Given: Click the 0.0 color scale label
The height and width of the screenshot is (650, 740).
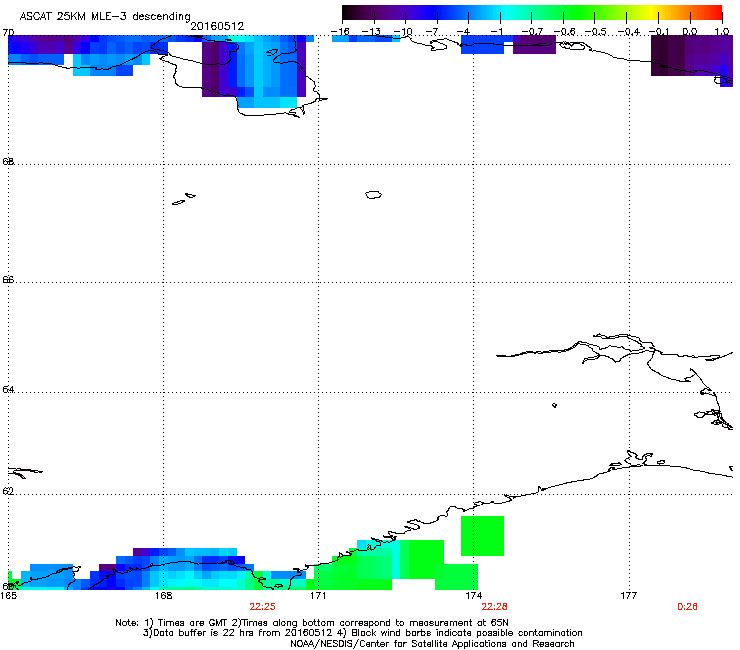Looking at the screenshot, I should (690, 32).
